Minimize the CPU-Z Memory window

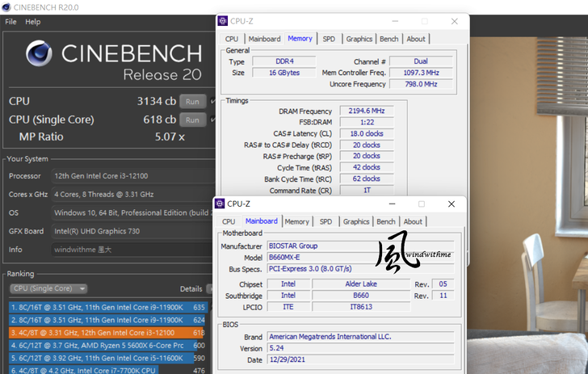click(x=394, y=22)
